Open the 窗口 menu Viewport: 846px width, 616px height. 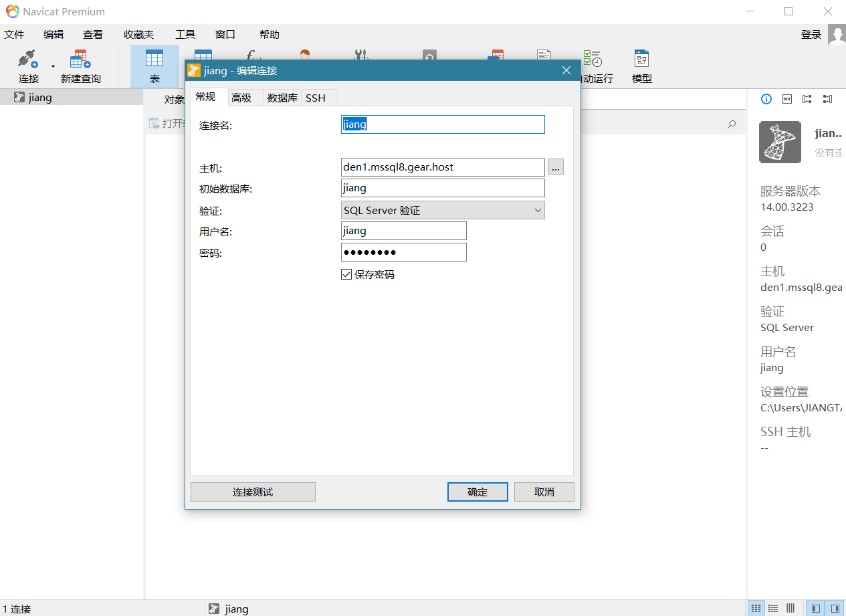point(225,34)
